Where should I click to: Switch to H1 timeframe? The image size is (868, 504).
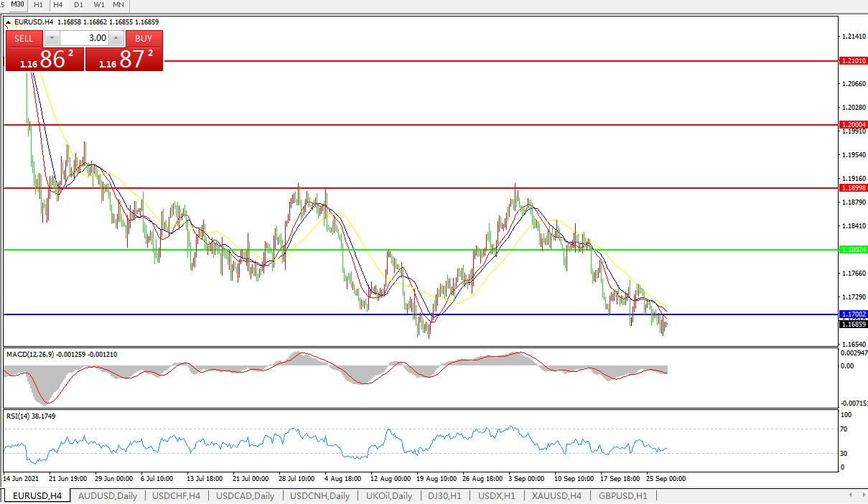38,4
